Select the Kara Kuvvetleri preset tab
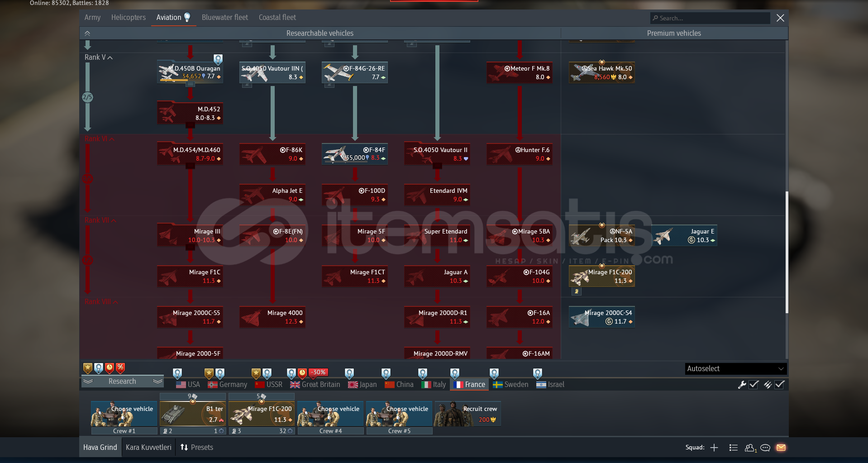868x463 pixels. pyautogui.click(x=148, y=447)
